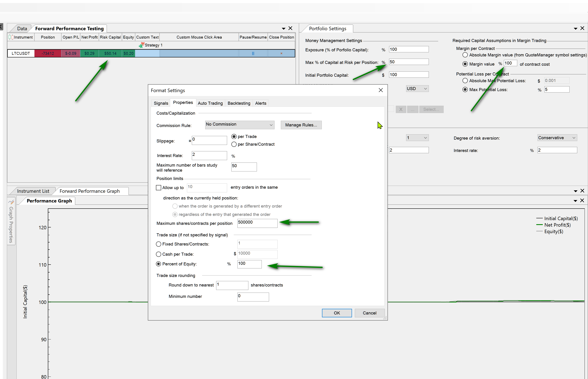The height and width of the screenshot is (379, 588).
Task: Cancel the Format Settings dialog
Action: pyautogui.click(x=369, y=313)
